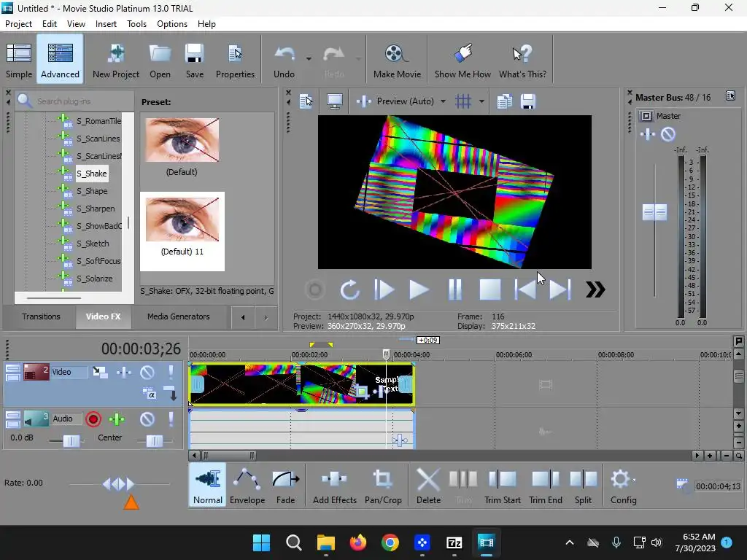Go to project end
This screenshot has height=560, width=747.
[x=560, y=289]
